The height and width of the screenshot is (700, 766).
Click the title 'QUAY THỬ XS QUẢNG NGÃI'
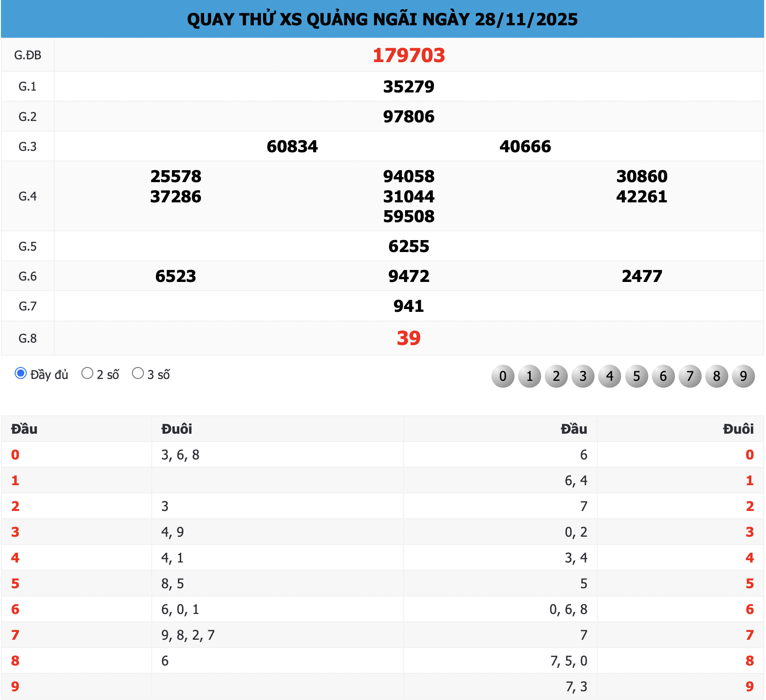pos(303,19)
